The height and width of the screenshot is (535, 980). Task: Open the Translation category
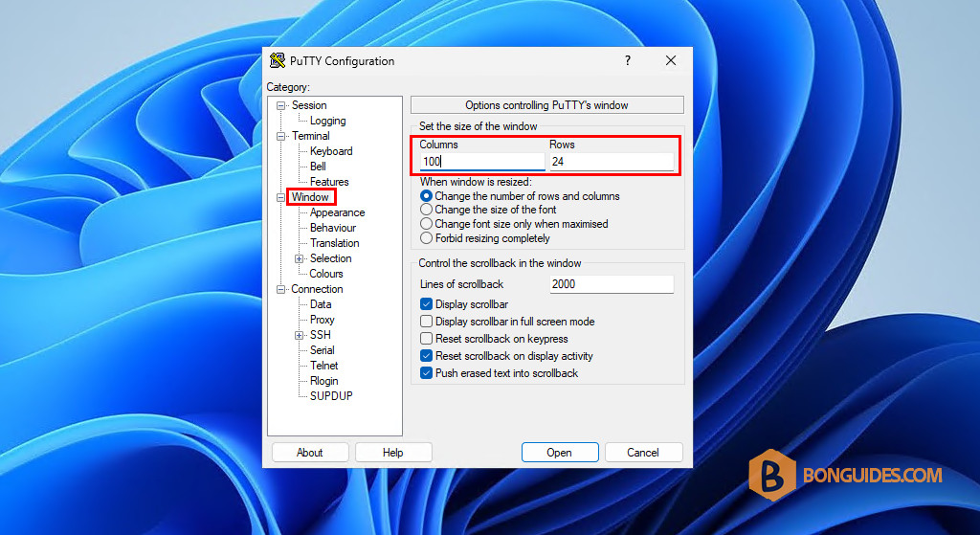(x=334, y=243)
